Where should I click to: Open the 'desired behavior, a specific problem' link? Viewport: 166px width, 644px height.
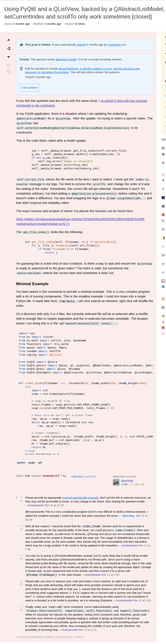click(x=82, y=71)
